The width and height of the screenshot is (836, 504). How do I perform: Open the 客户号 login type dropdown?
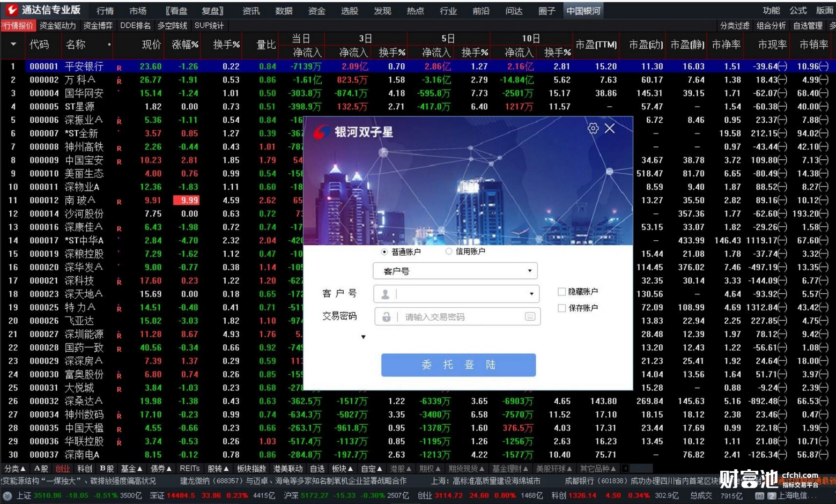tap(455, 271)
